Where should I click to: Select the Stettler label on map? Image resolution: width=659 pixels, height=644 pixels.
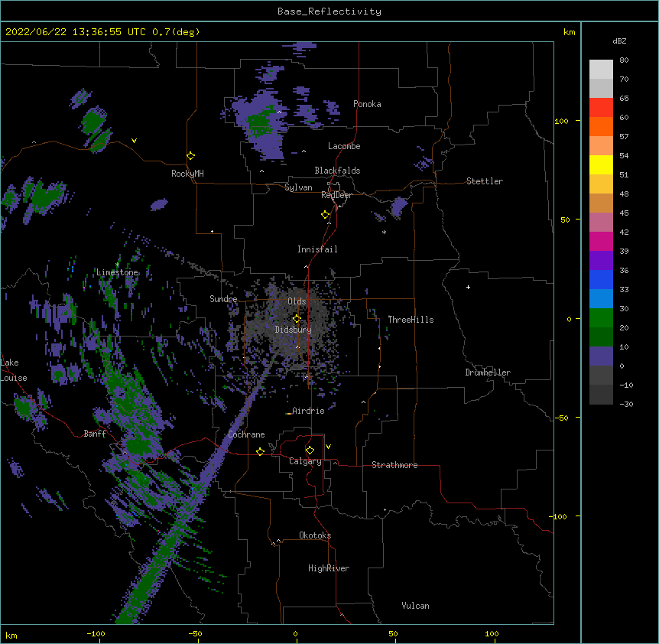[x=485, y=181]
